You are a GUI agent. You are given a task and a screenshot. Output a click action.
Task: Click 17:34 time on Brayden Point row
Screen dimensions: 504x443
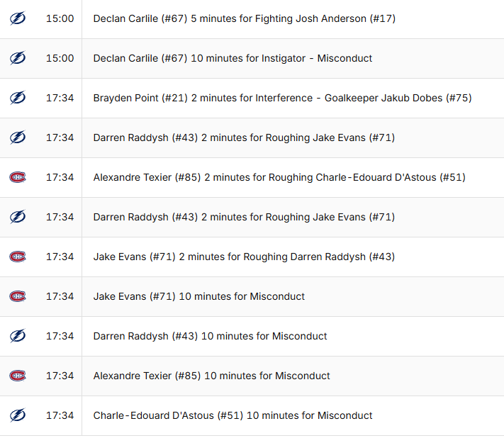[60, 98]
